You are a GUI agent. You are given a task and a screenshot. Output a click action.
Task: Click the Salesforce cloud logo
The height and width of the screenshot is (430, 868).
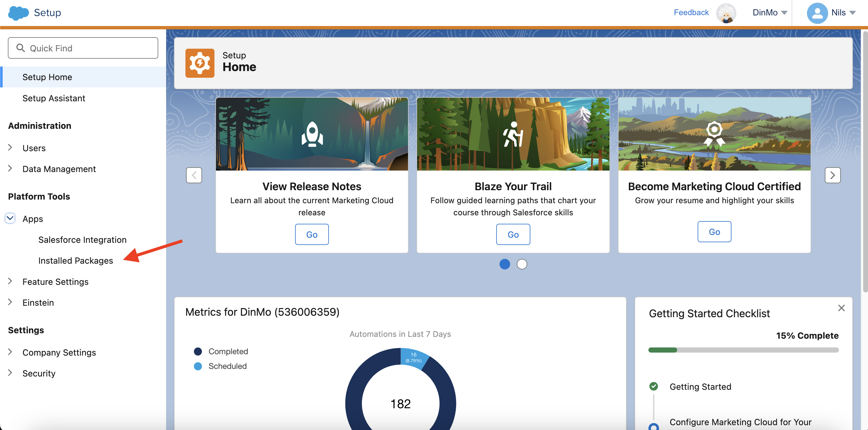pos(18,13)
